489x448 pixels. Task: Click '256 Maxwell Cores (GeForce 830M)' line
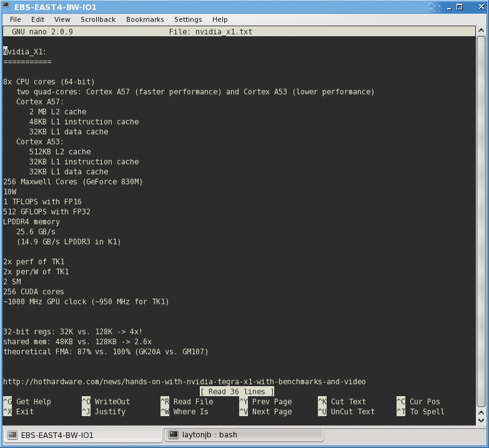tap(72, 182)
